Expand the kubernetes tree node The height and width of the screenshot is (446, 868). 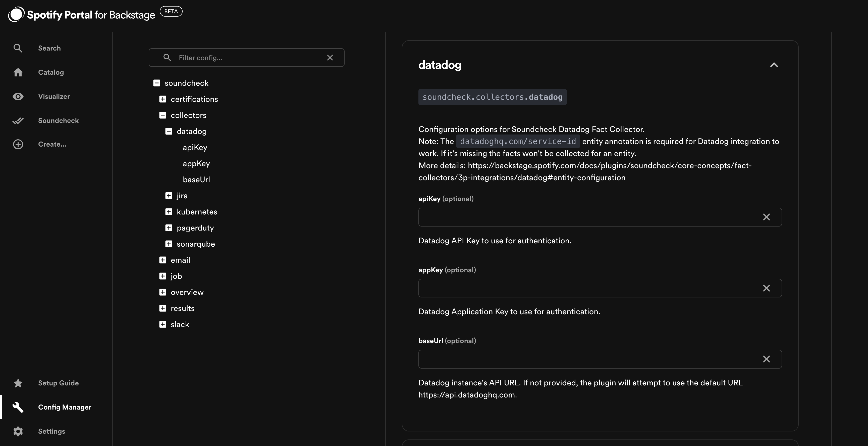click(x=169, y=212)
